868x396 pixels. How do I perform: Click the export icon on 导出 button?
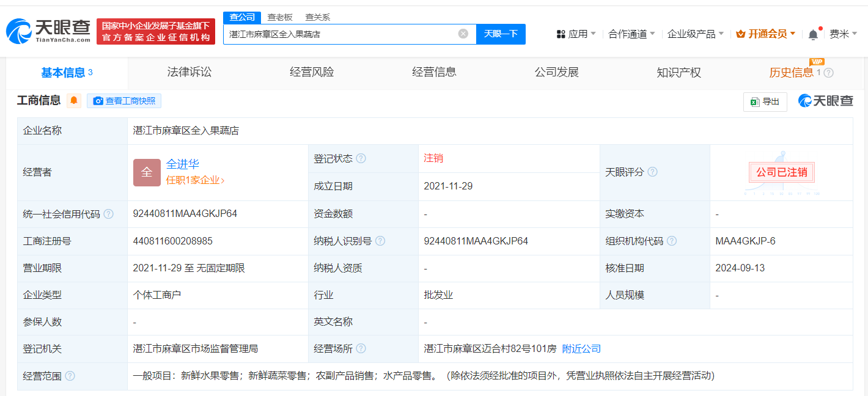point(756,101)
